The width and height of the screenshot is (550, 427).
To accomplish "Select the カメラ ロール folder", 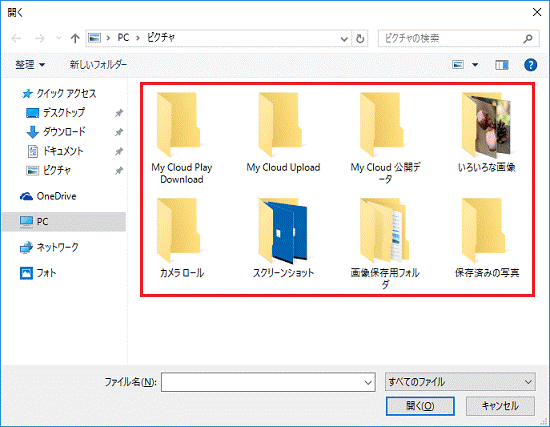I will point(182,238).
